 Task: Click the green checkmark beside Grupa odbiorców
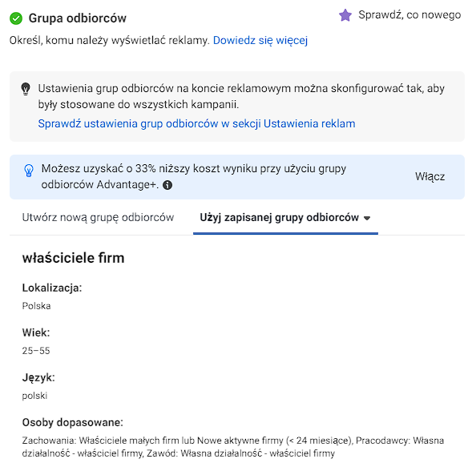click(x=16, y=18)
